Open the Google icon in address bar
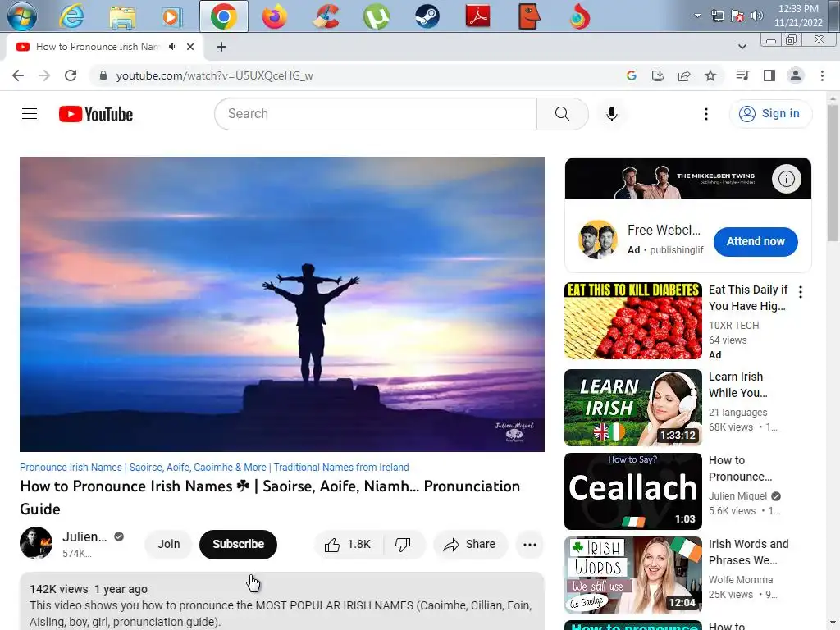Screen dimensions: 840x630 click(631, 75)
